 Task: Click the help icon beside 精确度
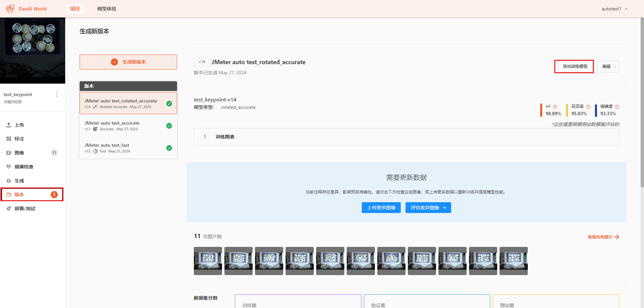(617, 107)
